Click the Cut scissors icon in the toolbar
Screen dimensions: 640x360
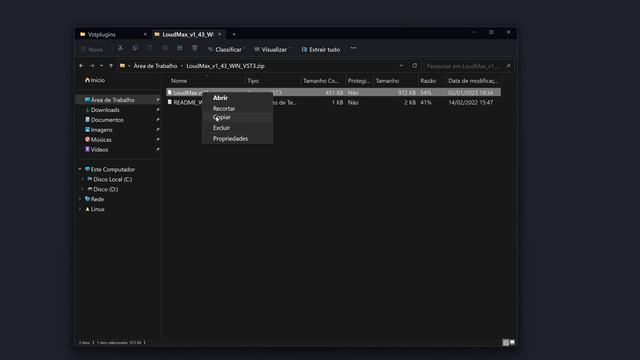point(120,49)
